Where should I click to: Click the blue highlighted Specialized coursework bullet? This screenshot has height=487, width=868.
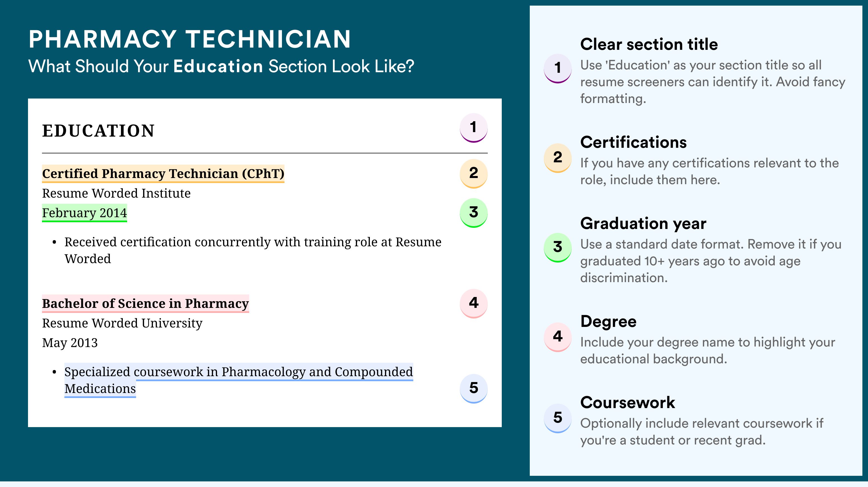(x=239, y=380)
